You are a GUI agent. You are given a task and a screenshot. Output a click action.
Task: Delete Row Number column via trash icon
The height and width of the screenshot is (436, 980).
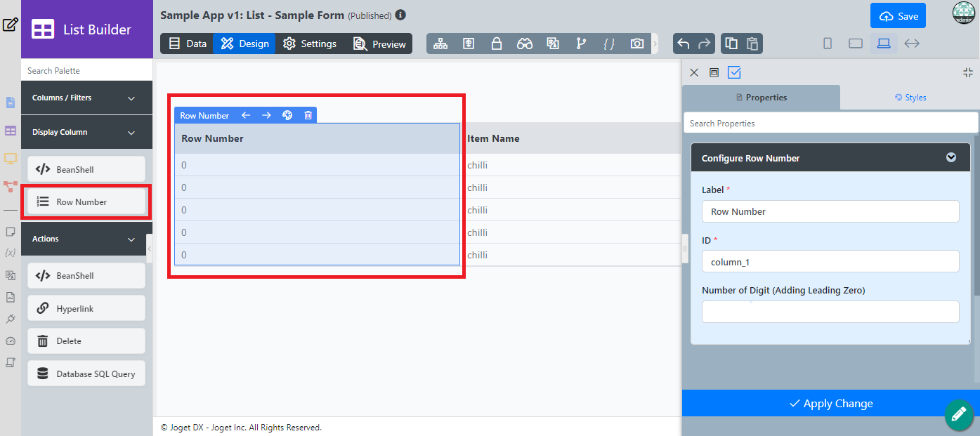(308, 115)
